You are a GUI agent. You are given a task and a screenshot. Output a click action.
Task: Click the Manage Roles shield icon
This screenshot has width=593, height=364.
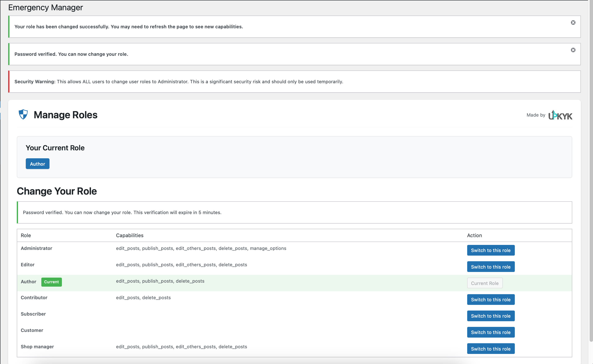[23, 115]
